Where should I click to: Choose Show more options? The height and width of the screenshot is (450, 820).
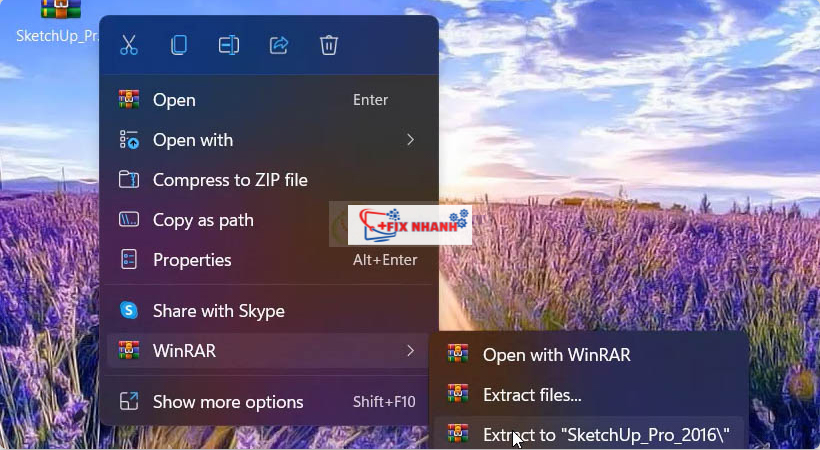click(x=268, y=402)
